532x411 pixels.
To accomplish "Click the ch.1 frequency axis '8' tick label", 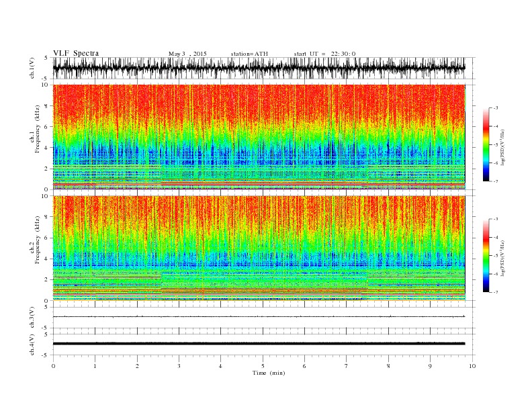I will click(46, 106).
